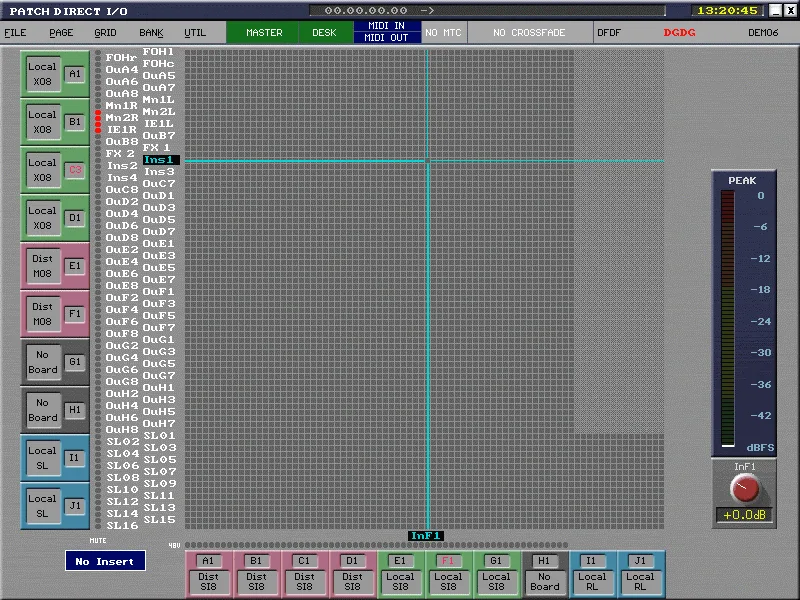
Task: Select input bank D1 Dist SI8
Action: pyautogui.click(x=352, y=574)
